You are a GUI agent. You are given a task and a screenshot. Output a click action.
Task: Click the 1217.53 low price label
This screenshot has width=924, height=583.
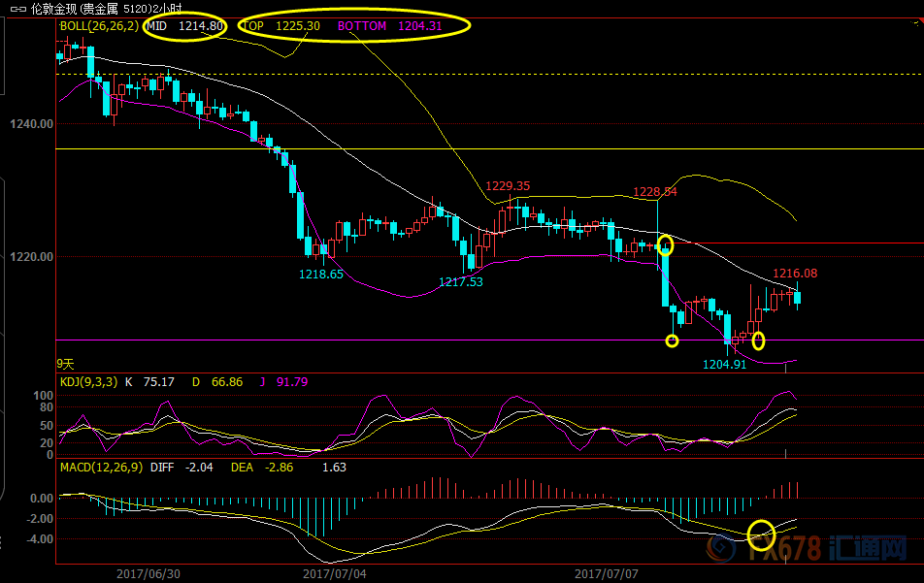(x=461, y=282)
